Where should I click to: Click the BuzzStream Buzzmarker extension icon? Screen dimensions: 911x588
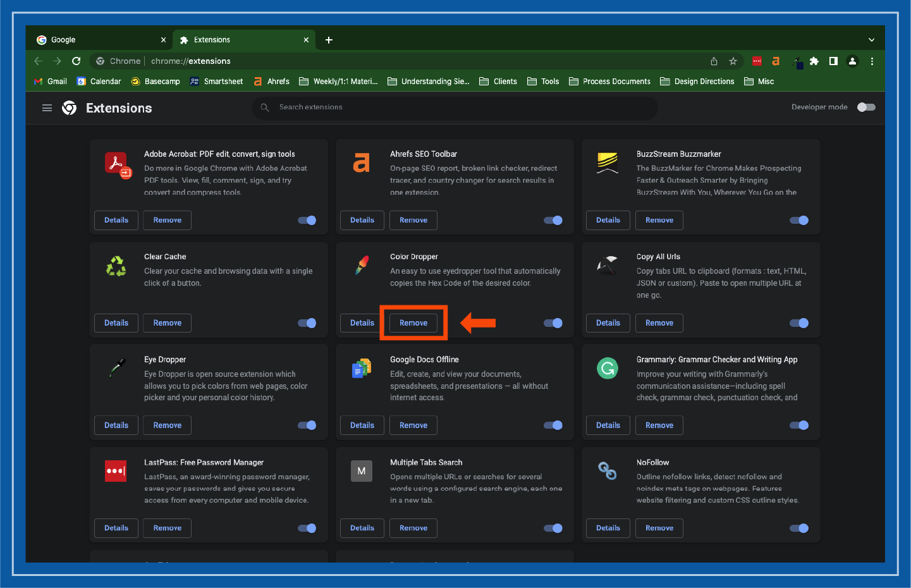608,163
